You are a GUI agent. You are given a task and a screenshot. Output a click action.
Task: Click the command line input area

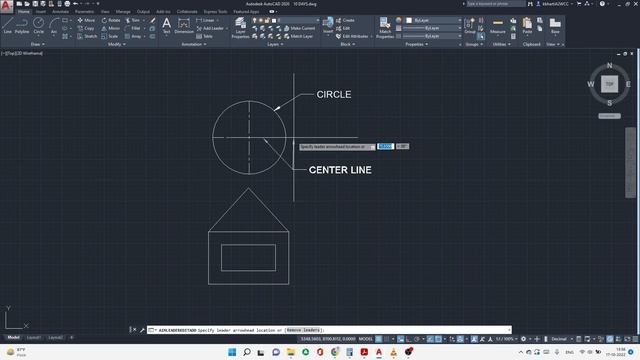click(329, 330)
